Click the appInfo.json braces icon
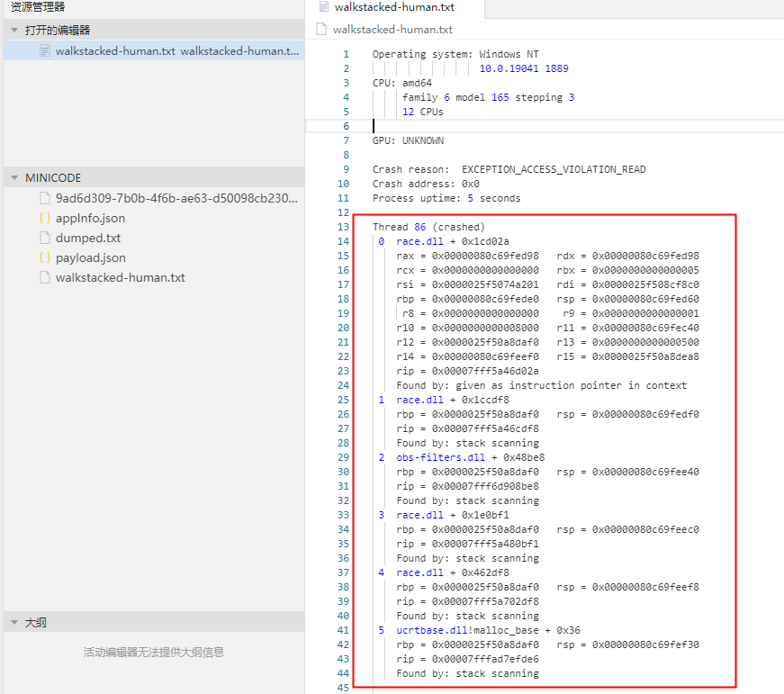This screenshot has width=784, height=694. (x=44, y=218)
